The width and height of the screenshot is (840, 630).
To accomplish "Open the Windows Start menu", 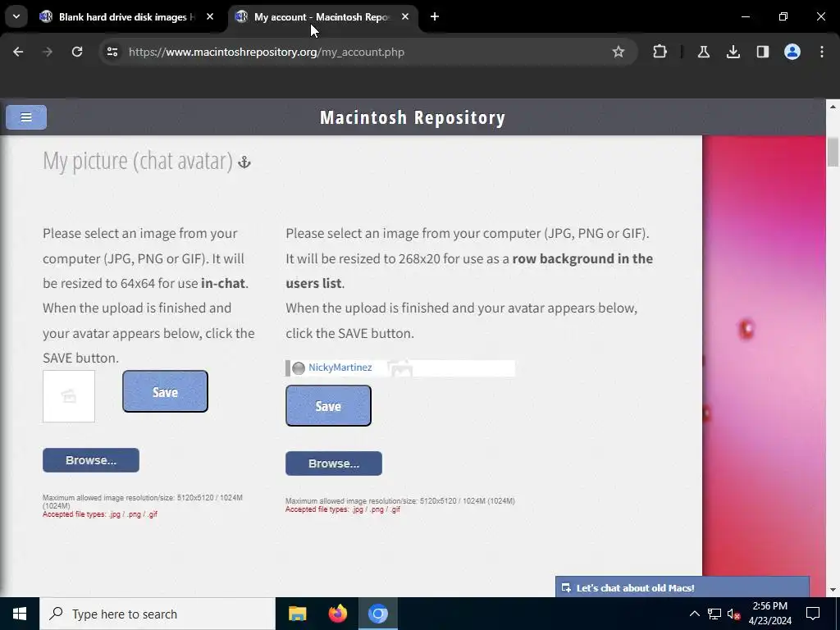I will pos(20,614).
